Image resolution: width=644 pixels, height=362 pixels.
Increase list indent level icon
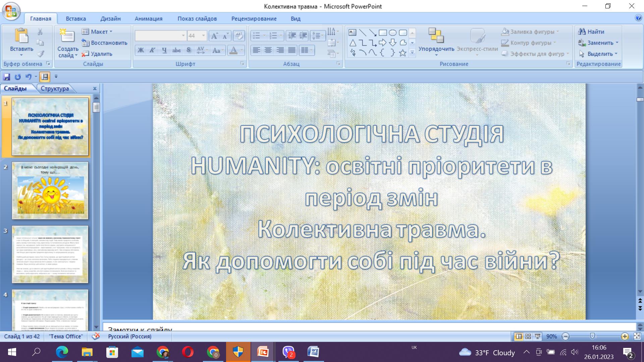[x=303, y=36]
